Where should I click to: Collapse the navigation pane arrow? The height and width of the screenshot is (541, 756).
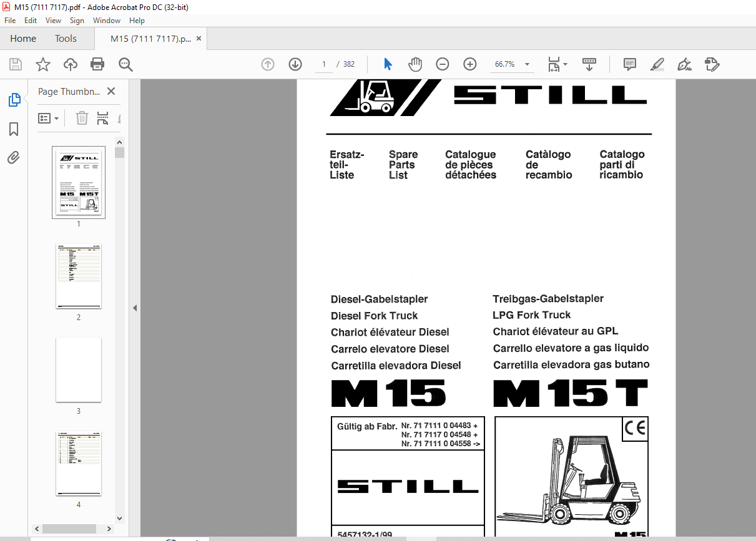(x=134, y=308)
